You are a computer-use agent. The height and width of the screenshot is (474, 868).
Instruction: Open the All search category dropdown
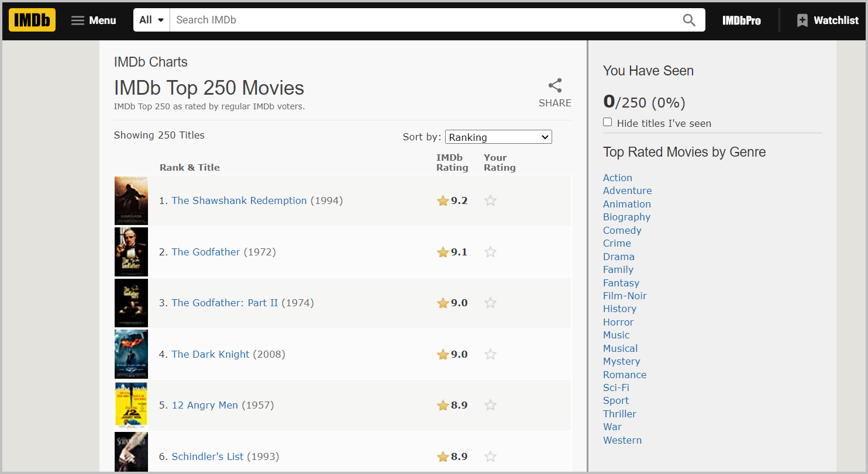(151, 20)
